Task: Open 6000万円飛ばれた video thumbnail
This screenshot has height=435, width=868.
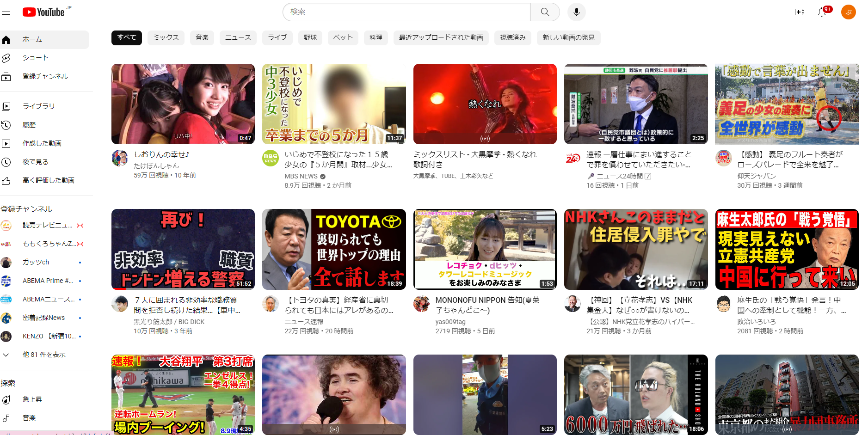Action: click(636, 395)
